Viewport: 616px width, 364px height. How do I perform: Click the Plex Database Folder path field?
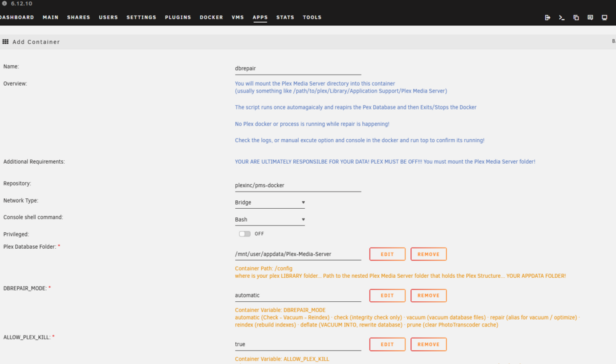pyautogui.click(x=298, y=254)
